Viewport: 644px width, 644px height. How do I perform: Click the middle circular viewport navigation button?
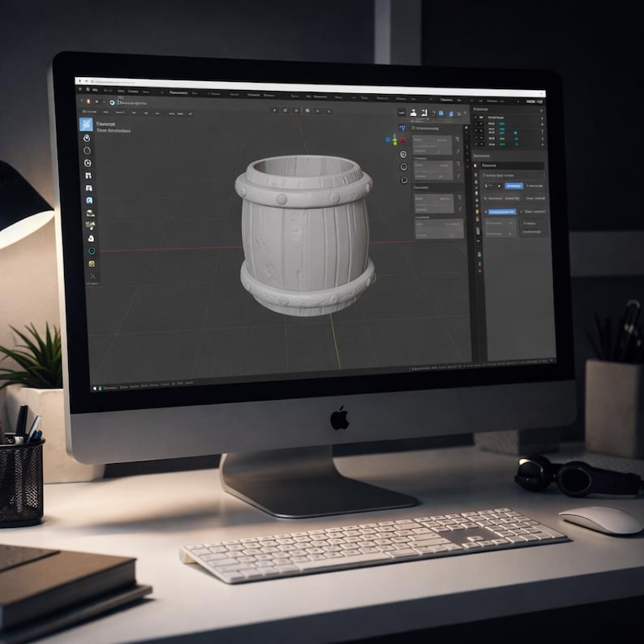404,167
